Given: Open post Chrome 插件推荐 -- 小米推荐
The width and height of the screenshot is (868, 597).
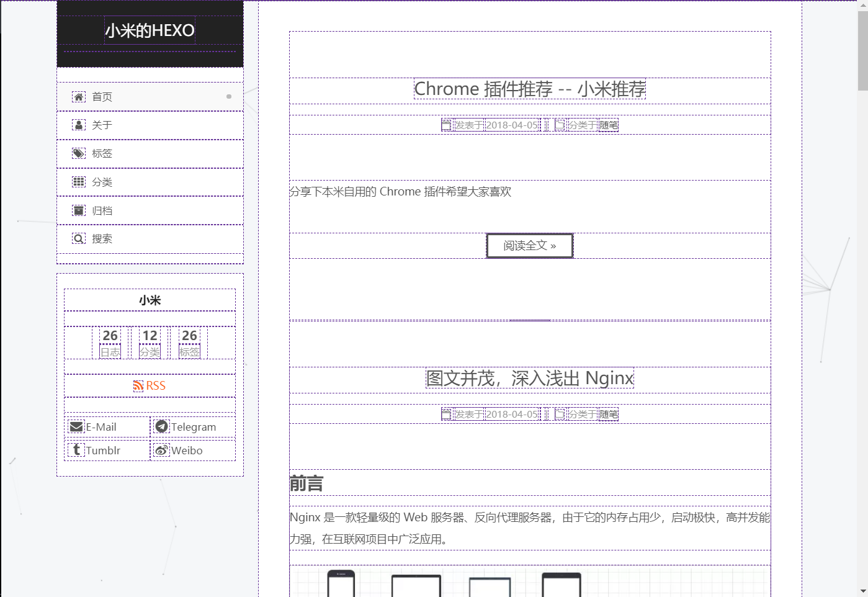Looking at the screenshot, I should tap(530, 89).
